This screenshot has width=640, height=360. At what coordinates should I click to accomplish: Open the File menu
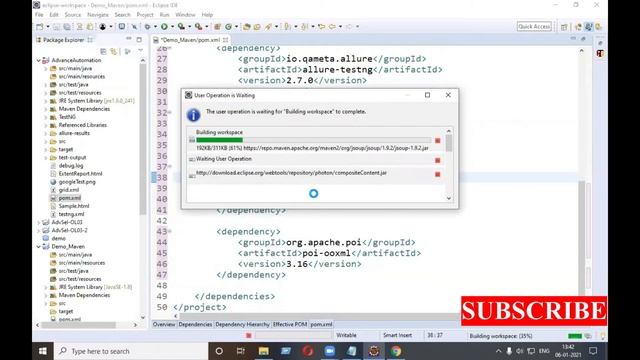point(39,15)
